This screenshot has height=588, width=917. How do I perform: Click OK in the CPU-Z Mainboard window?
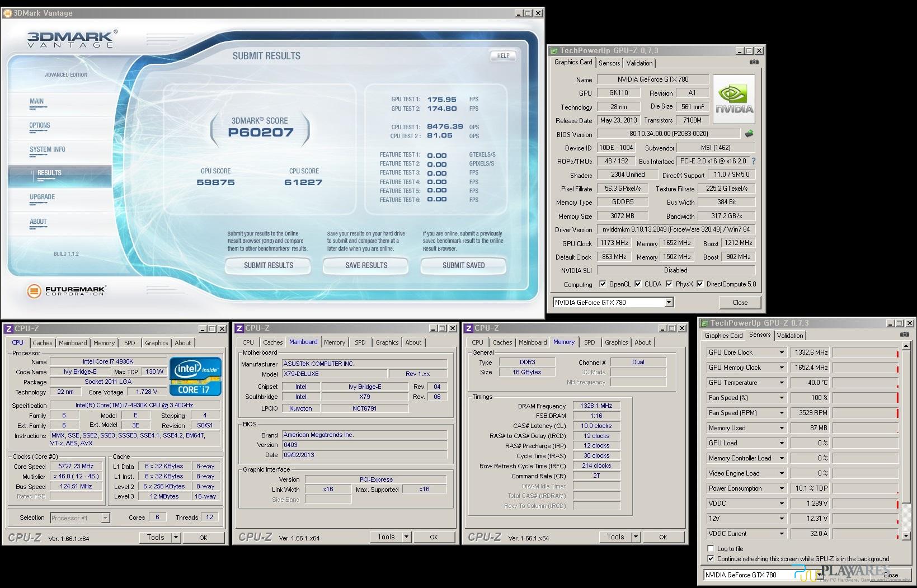point(434,537)
